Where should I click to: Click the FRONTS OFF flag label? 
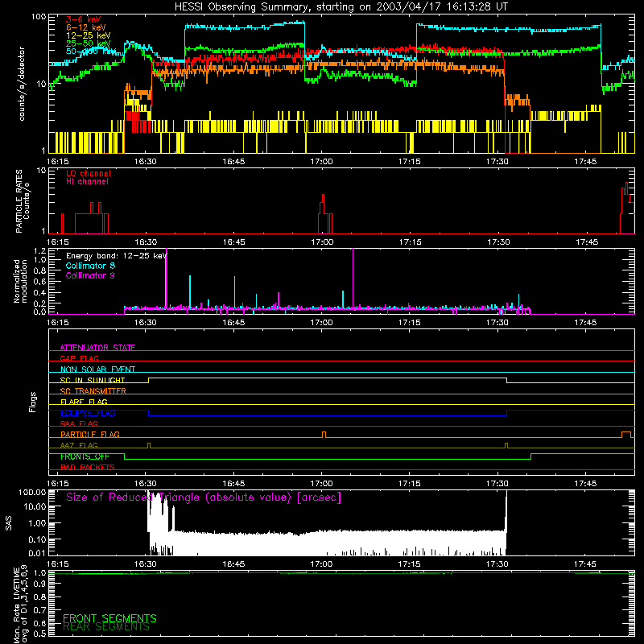[85, 456]
